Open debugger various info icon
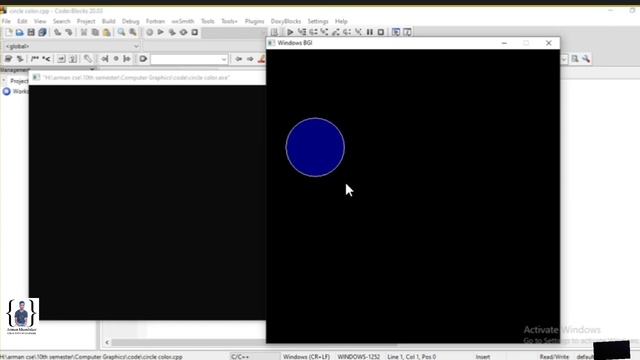Screen dimensions: 640x360 (x=407, y=32)
